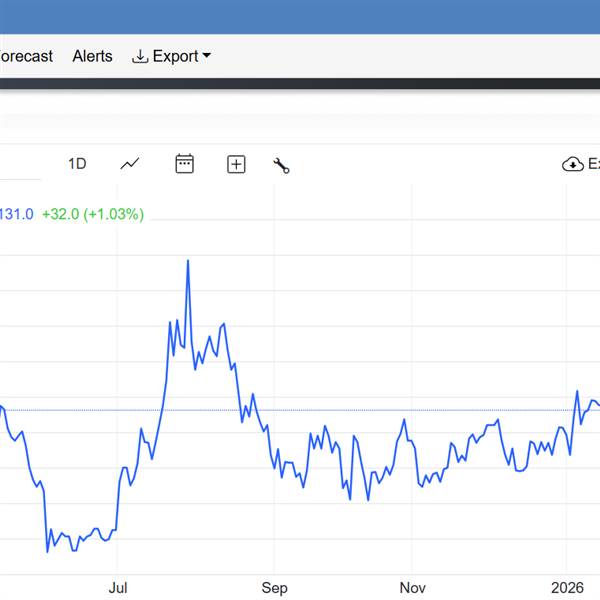The width and height of the screenshot is (600, 600).
Task: Expand the Export dropdown
Action: point(171,56)
